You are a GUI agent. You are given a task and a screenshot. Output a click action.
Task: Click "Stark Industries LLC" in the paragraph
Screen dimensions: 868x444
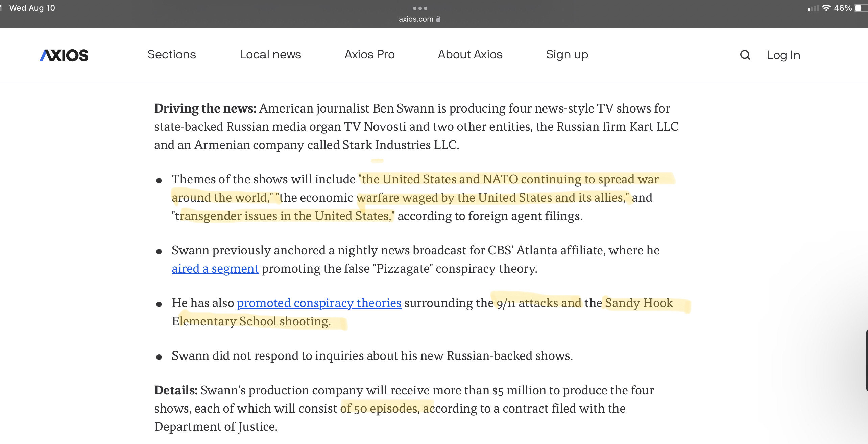pos(400,145)
